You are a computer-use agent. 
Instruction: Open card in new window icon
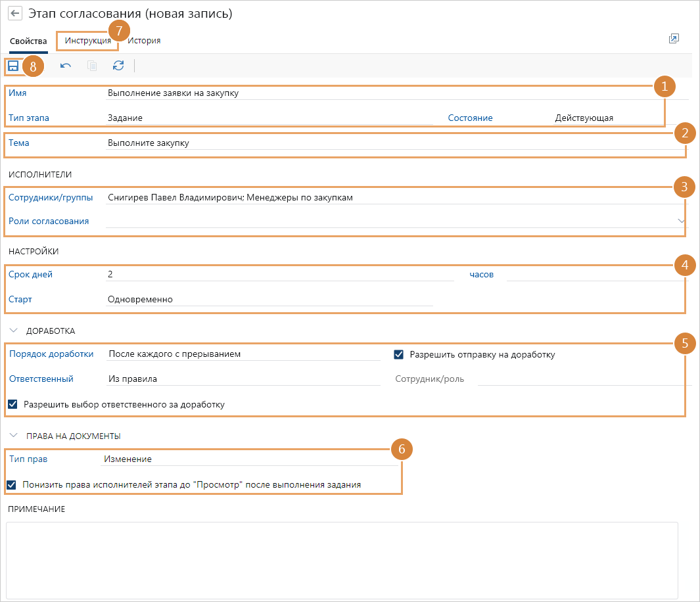pos(674,39)
